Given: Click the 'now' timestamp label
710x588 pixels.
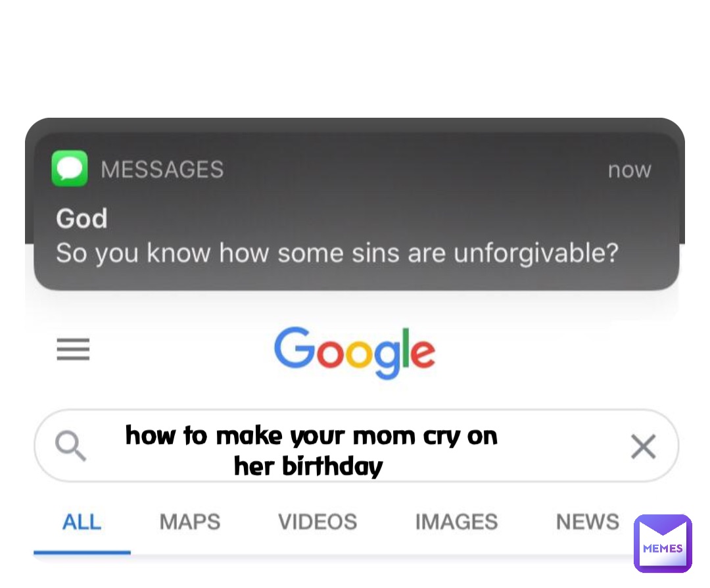Looking at the screenshot, I should (x=629, y=170).
